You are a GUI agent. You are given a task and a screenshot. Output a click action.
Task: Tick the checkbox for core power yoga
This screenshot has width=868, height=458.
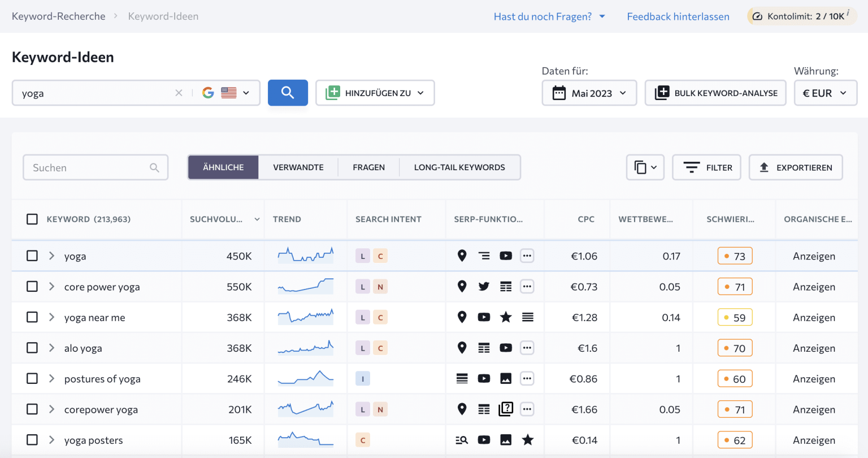point(32,287)
